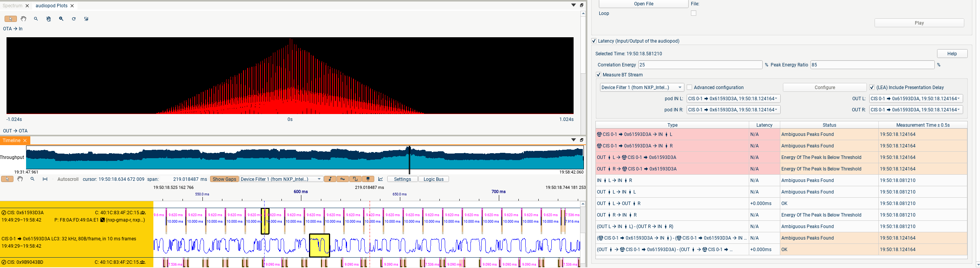The height and width of the screenshot is (268, 980).
Task: Click the Correlation Energy input field
Action: pos(700,65)
